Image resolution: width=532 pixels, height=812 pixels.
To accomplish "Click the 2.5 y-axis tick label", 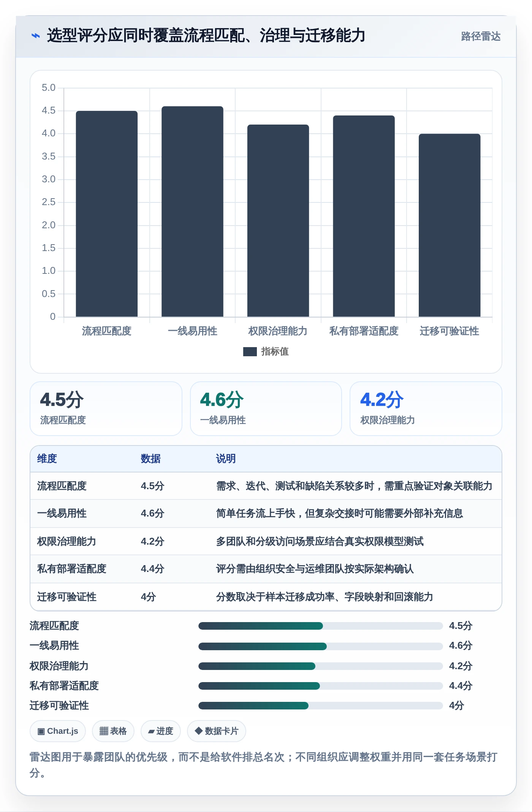I will [x=49, y=202].
